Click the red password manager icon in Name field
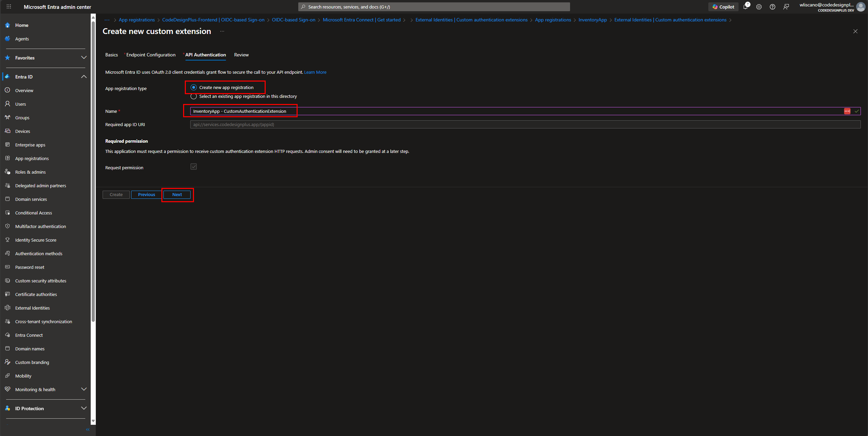Screen dimensions: 868x436 tap(847, 111)
